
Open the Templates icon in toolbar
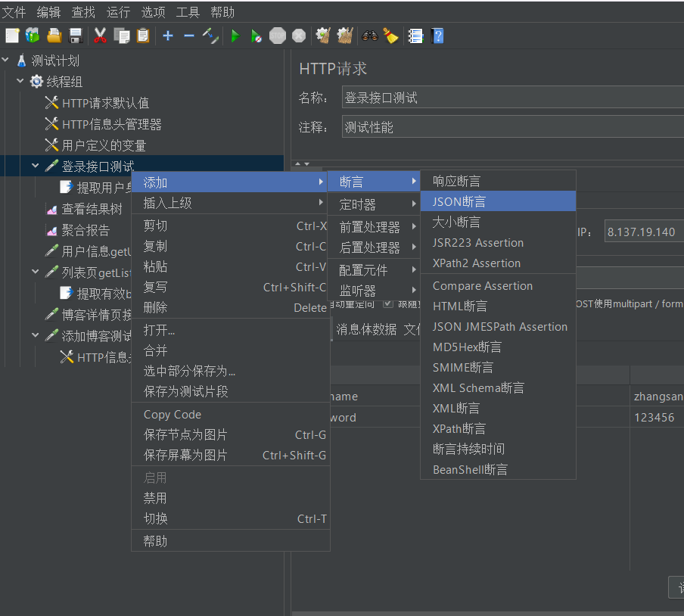pos(33,36)
